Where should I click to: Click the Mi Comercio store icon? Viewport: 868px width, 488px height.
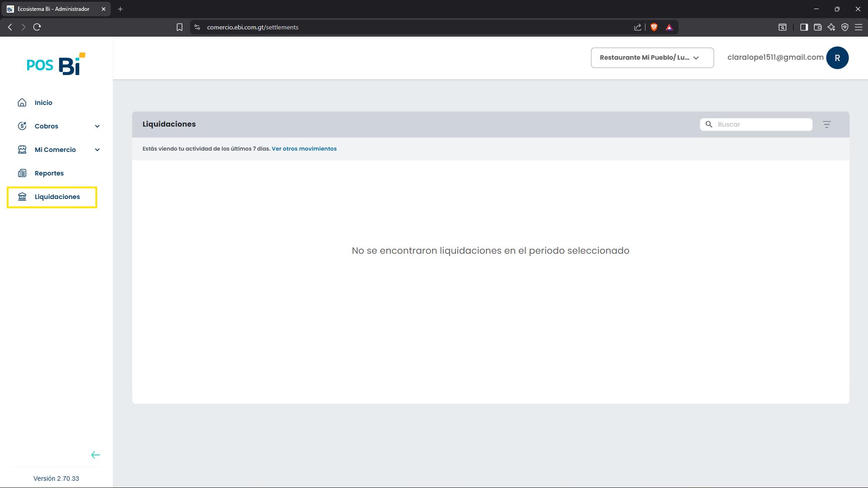(x=22, y=150)
